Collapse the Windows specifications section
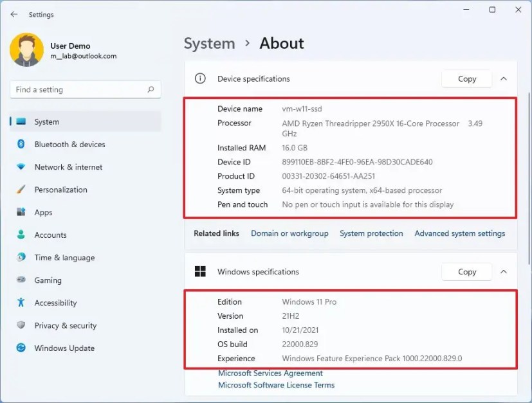Viewport: 532px width, 403px height. click(504, 271)
